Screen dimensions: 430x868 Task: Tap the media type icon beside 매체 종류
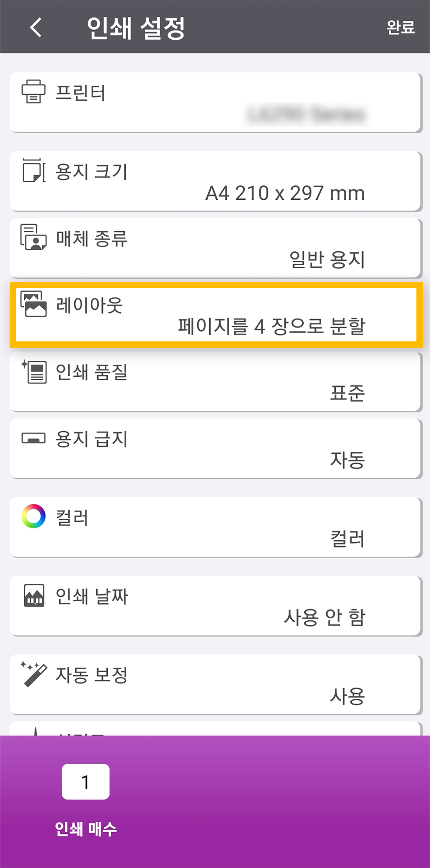click(33, 237)
